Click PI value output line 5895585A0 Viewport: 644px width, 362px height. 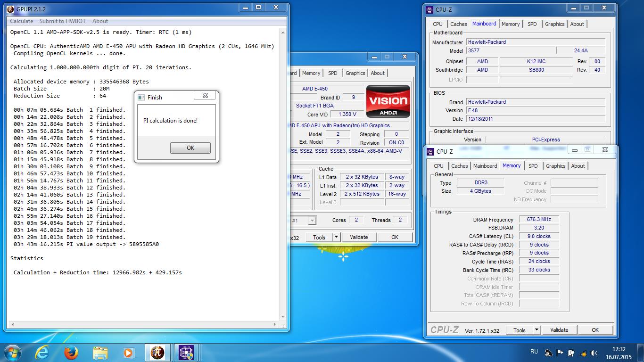click(86, 244)
